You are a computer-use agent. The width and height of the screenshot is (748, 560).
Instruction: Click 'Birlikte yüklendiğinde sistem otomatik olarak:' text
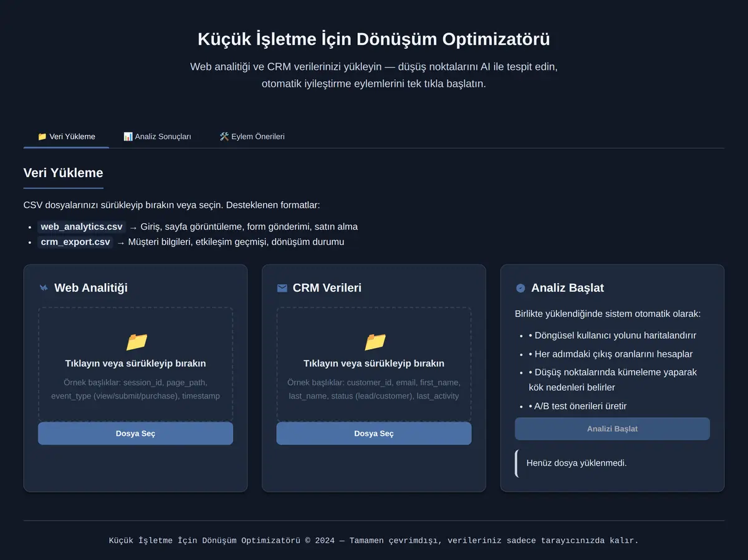pos(608,314)
